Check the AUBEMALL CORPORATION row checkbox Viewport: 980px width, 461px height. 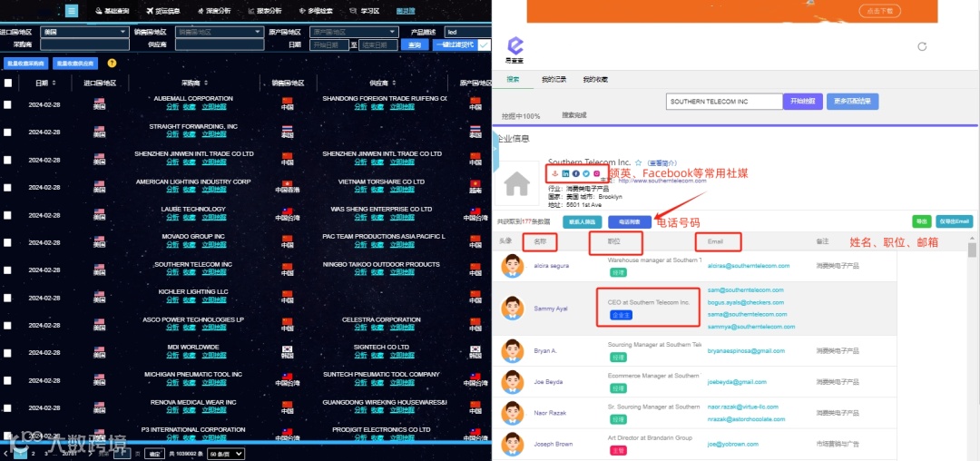click(x=7, y=104)
